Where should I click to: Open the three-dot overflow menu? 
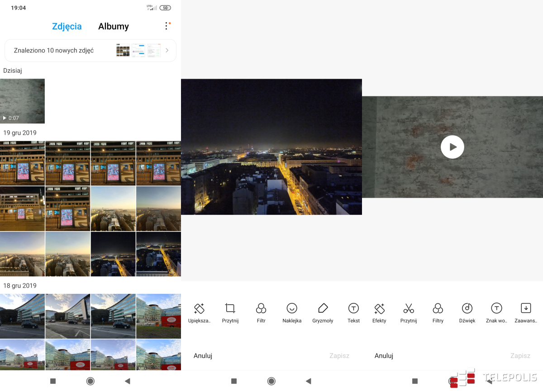pyautogui.click(x=167, y=26)
